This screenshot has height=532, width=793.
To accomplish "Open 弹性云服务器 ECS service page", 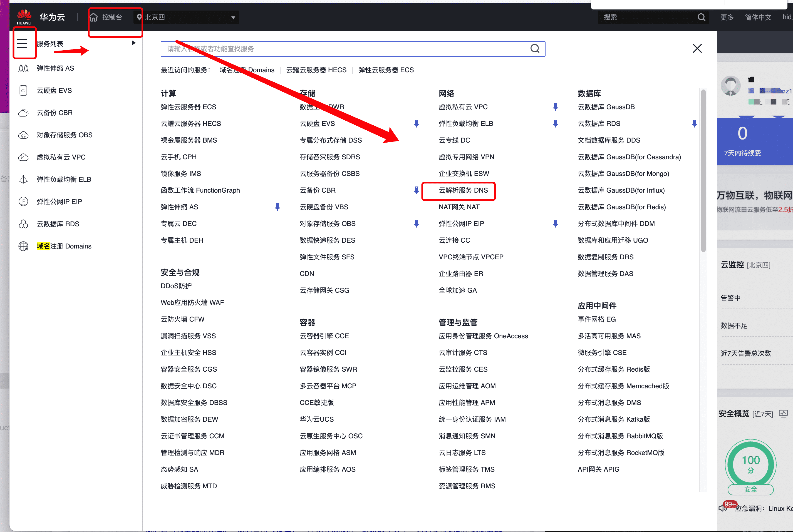I will click(189, 106).
